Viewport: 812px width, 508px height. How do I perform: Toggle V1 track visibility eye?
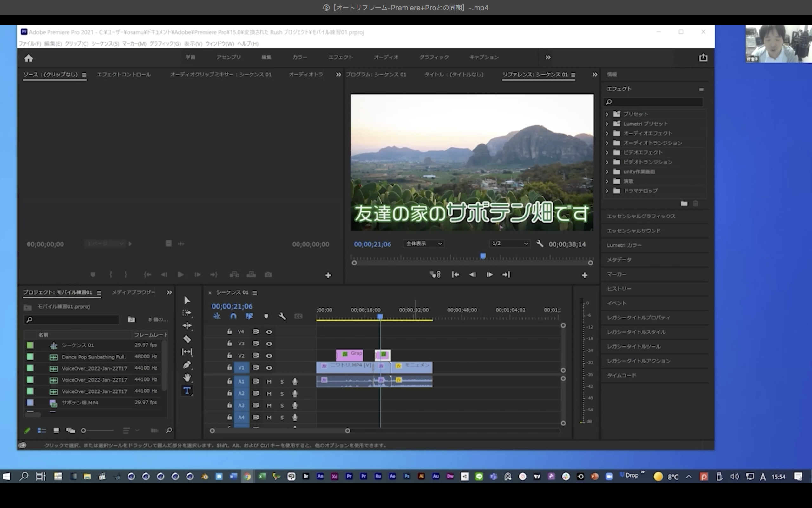[269, 368]
